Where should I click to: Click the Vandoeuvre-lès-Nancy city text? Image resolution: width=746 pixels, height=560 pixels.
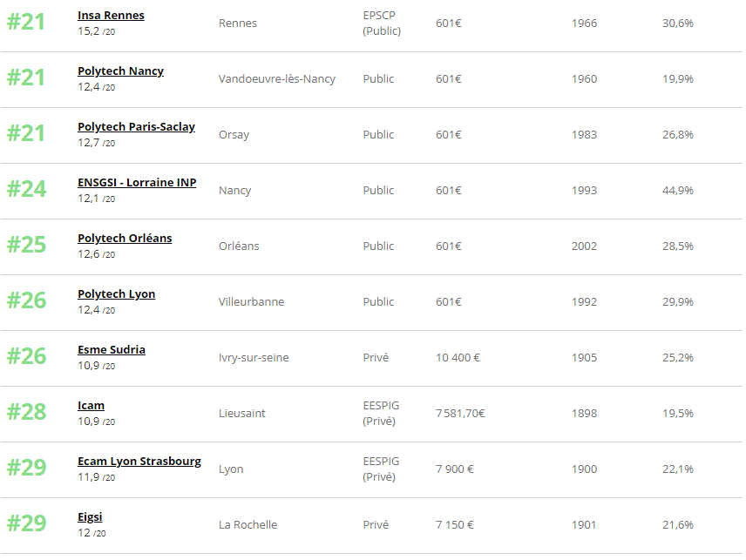[x=277, y=79]
